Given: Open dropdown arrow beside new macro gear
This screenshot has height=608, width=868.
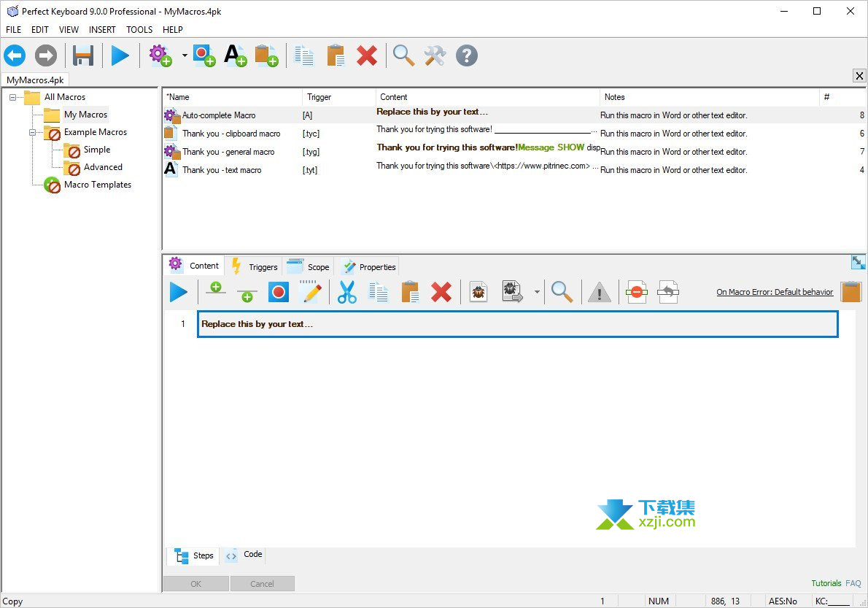Looking at the screenshot, I should point(185,55).
